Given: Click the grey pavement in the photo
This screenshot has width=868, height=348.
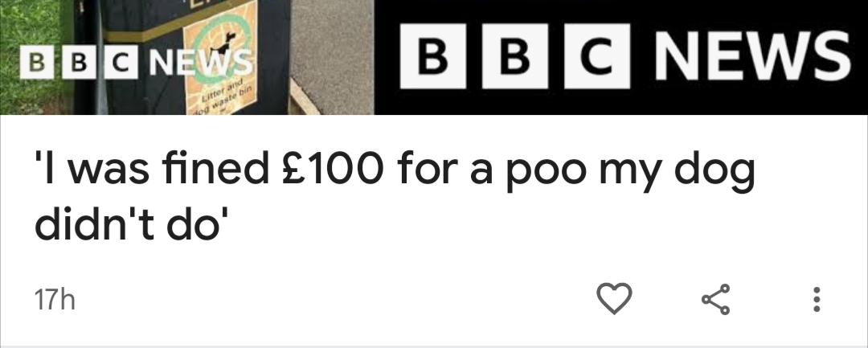Looking at the screenshot, I should pos(332,50).
